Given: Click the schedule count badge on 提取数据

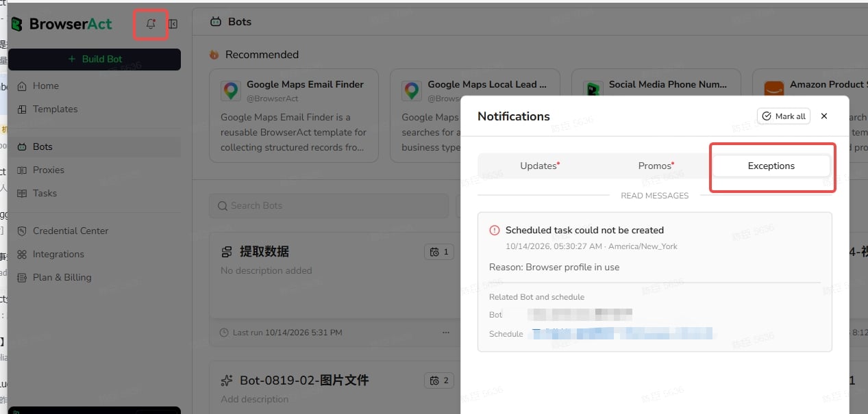Looking at the screenshot, I should click(439, 252).
